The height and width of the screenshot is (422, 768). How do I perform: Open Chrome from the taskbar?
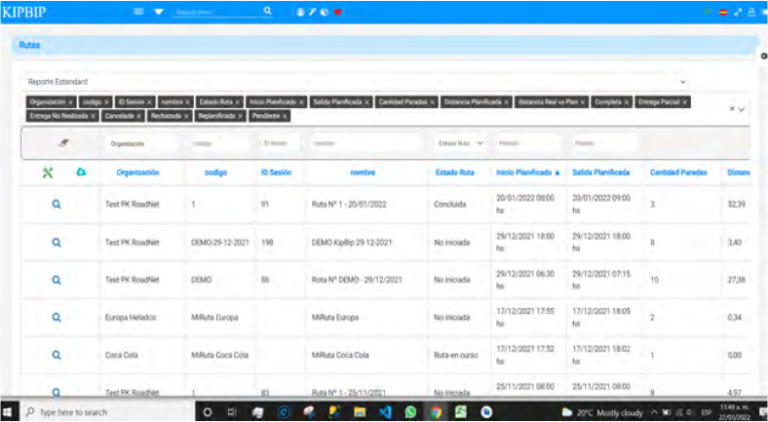(x=435, y=412)
